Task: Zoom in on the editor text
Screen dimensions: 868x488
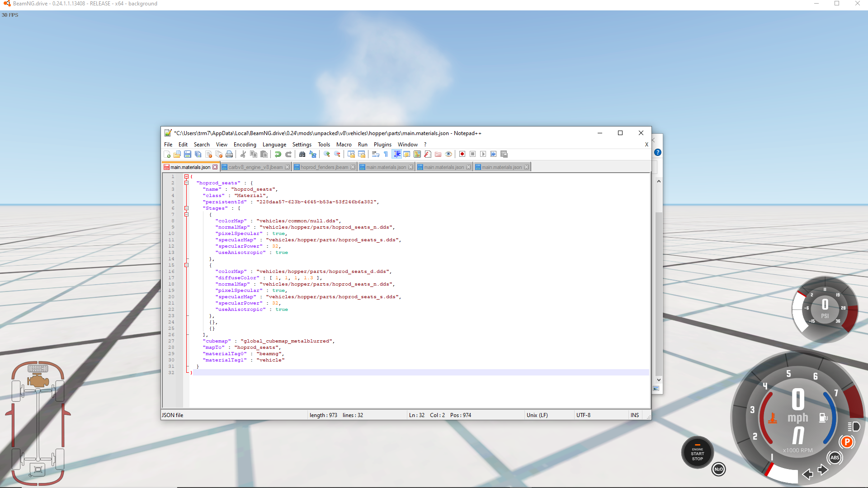Action: 327,154
